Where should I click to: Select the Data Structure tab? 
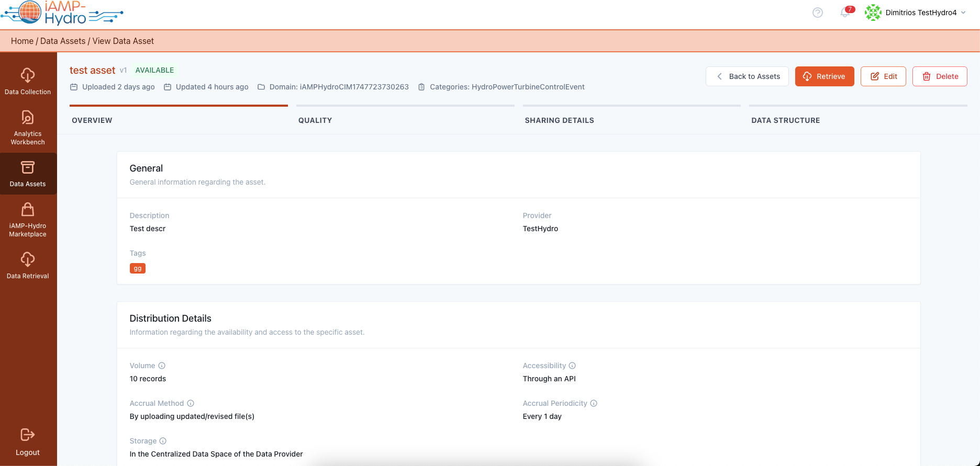(785, 120)
